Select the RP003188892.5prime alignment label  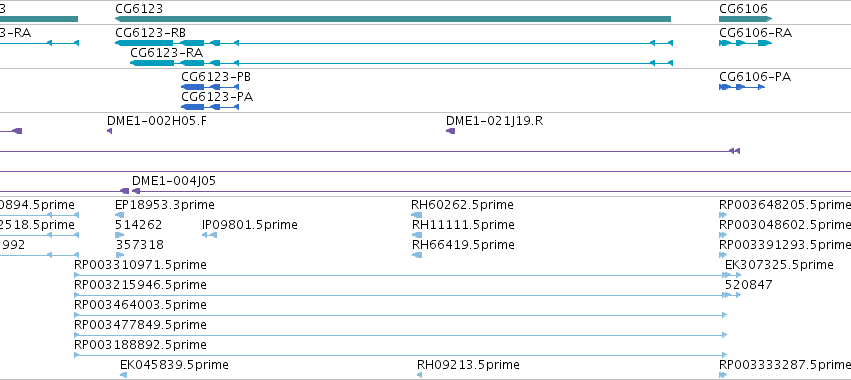tap(140, 345)
